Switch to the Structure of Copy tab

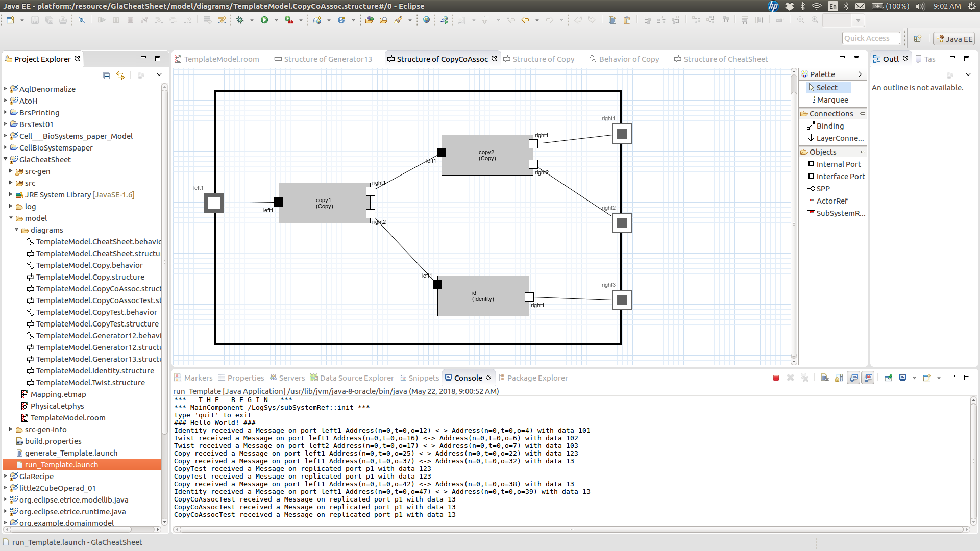tap(543, 59)
